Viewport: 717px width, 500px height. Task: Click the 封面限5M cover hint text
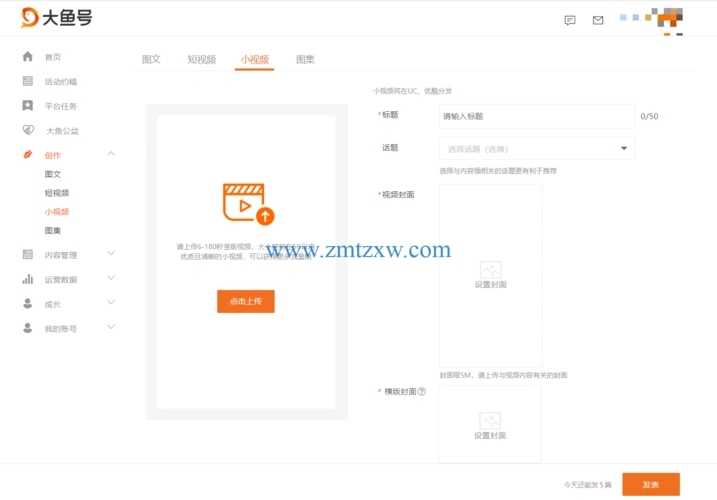tap(503, 375)
